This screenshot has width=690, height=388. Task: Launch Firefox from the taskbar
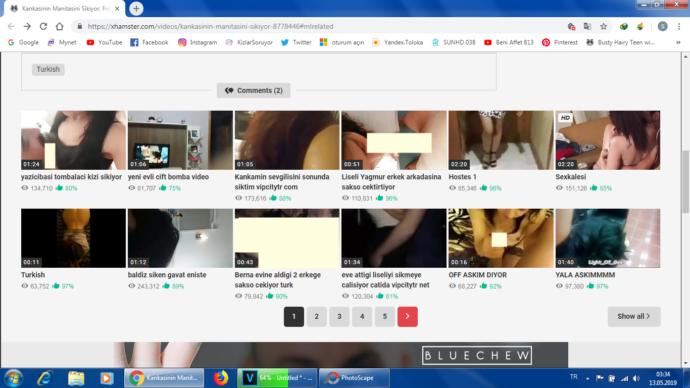point(221,378)
